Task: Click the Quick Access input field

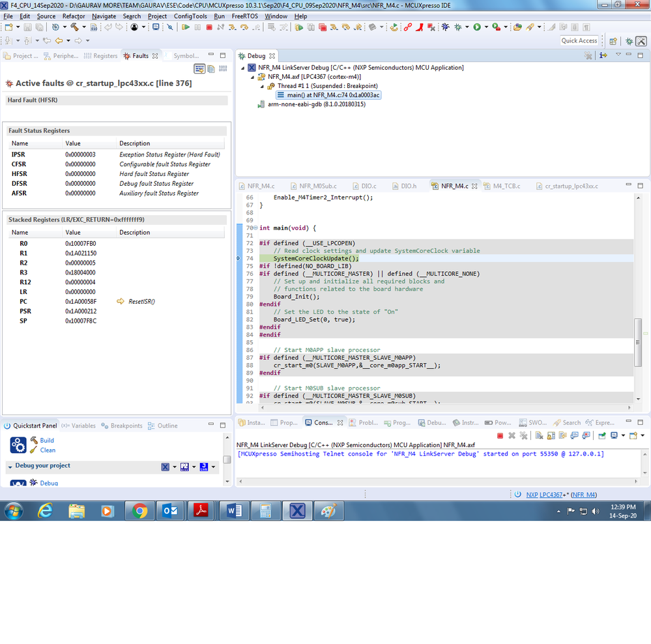Action: pos(579,40)
